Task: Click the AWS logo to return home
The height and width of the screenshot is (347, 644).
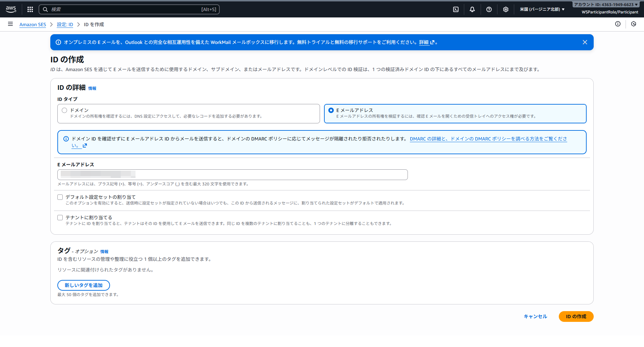Action: (x=11, y=9)
